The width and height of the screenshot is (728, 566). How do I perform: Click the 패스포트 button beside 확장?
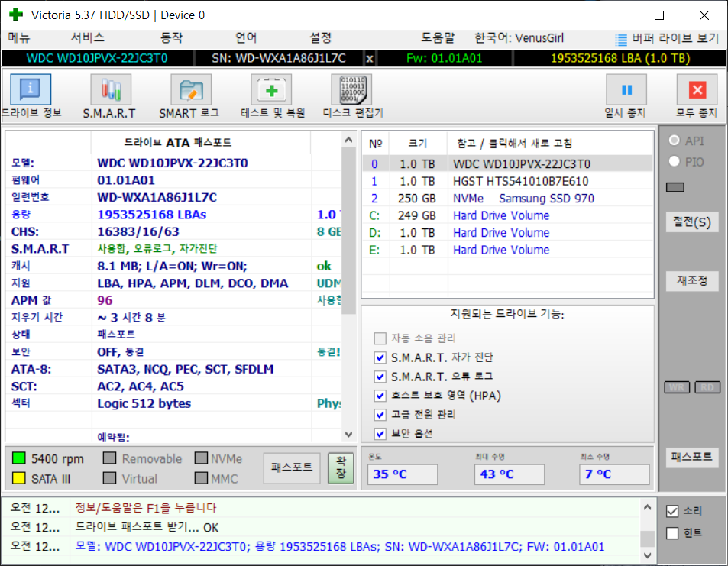click(x=292, y=468)
